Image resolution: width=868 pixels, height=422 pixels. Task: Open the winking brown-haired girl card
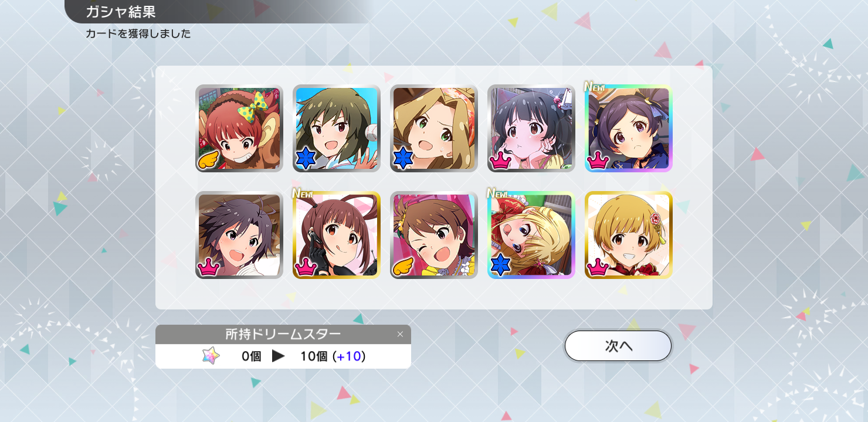434,235
